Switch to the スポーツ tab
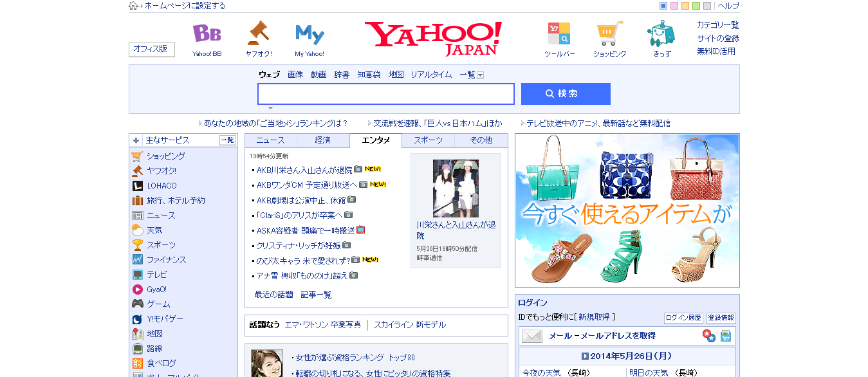 429,140
